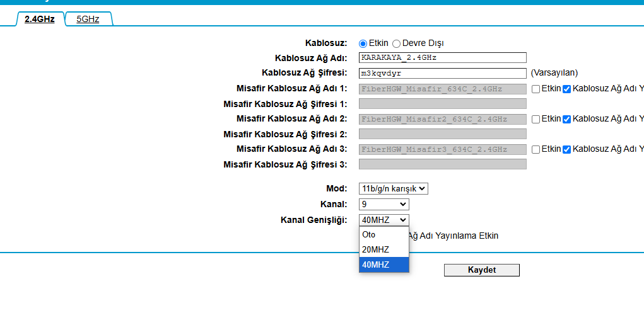Choose 20MHZ in channel width list

click(x=384, y=249)
